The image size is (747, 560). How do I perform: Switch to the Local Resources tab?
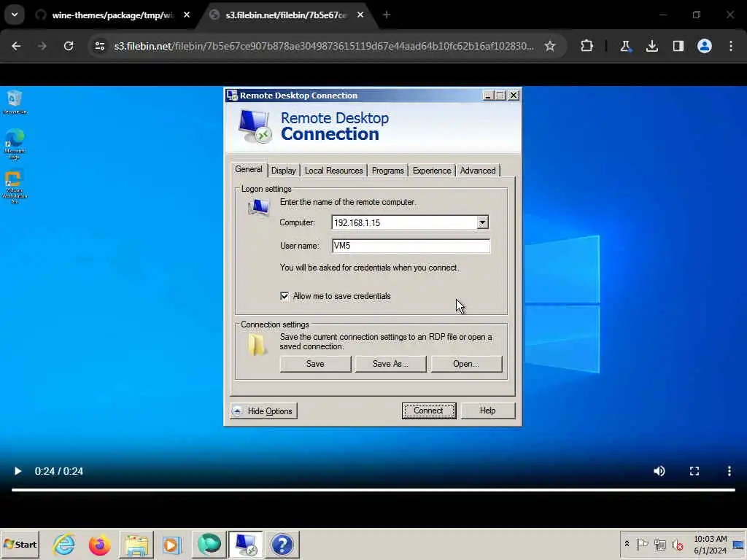point(333,171)
